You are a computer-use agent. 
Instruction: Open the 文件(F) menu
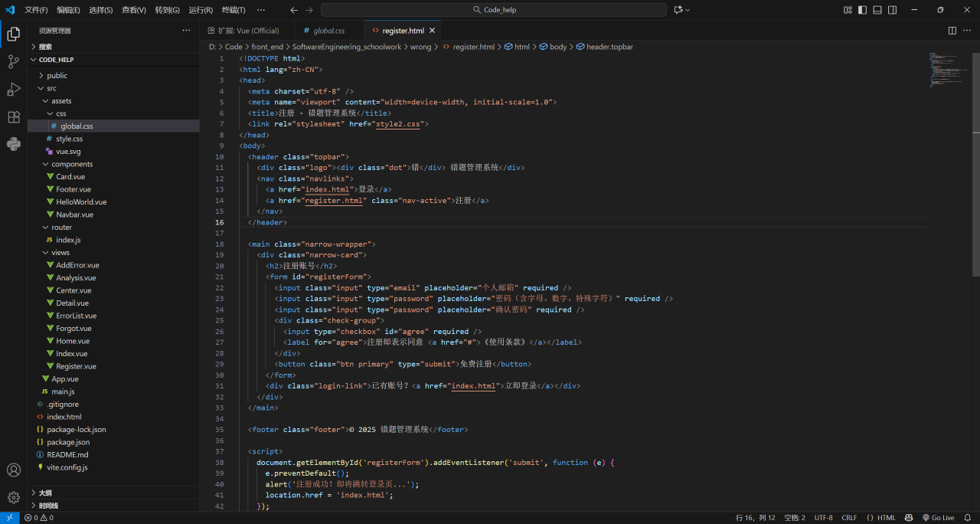point(36,10)
